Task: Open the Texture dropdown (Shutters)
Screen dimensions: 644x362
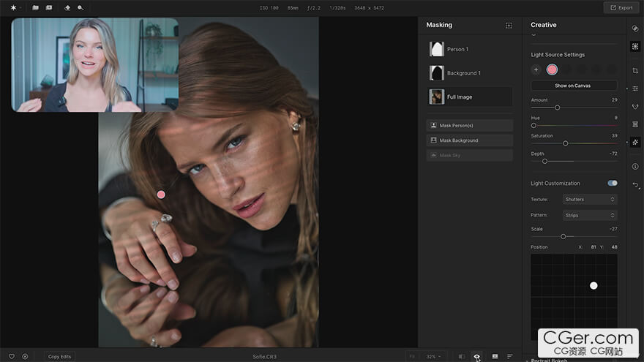Action: click(590, 200)
